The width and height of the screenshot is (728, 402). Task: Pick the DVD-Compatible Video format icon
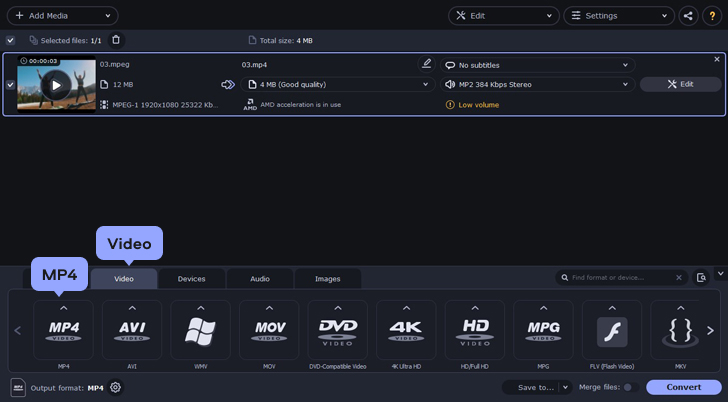pyautogui.click(x=337, y=331)
